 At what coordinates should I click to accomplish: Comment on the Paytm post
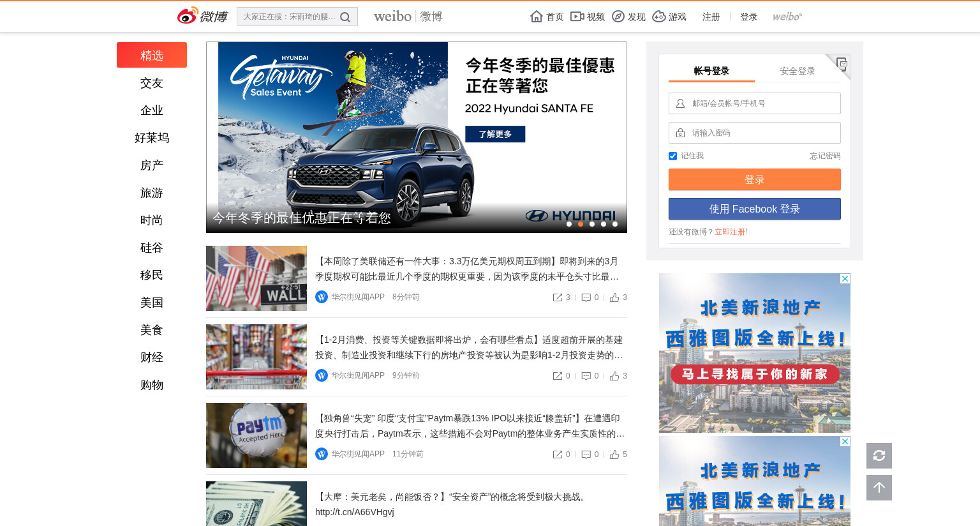586,455
